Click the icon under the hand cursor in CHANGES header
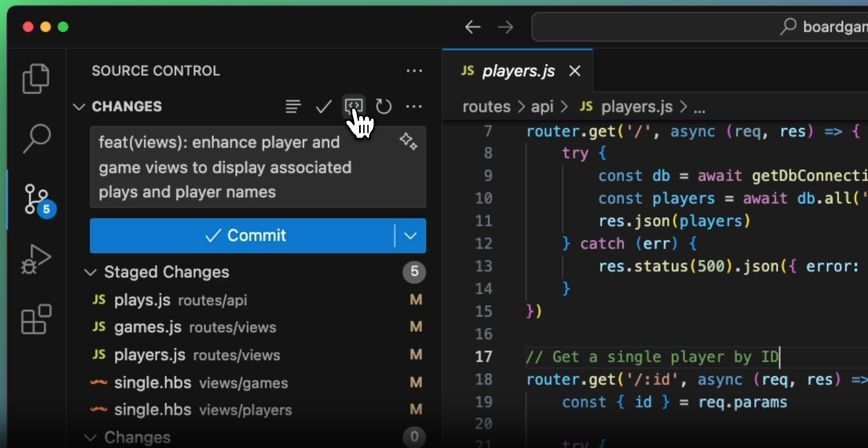This screenshot has width=868, height=448. [x=354, y=106]
